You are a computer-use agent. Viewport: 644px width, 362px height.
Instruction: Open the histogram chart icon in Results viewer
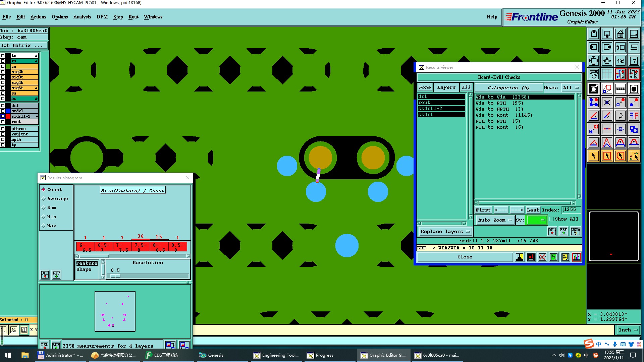576,257
